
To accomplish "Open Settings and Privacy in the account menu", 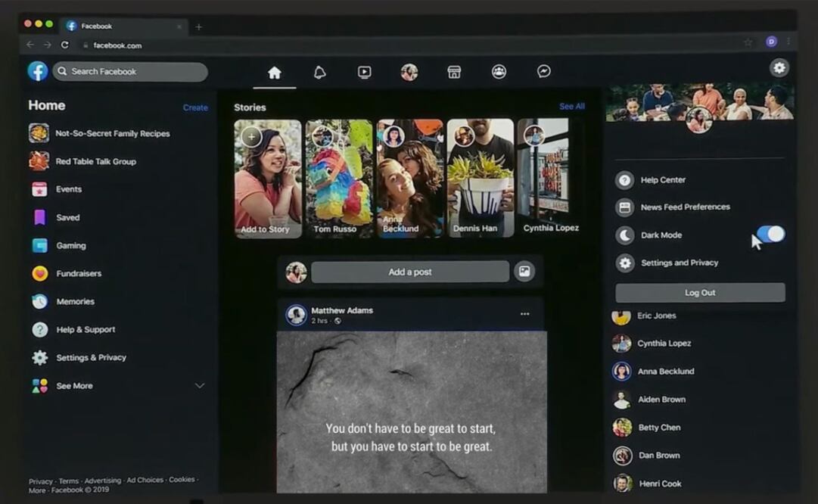I will tap(680, 263).
